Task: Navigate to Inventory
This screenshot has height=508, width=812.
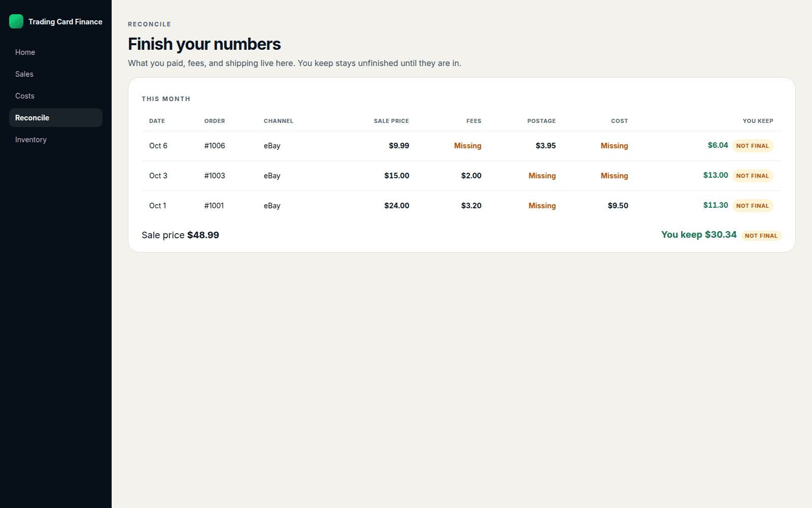Action: 56,140
